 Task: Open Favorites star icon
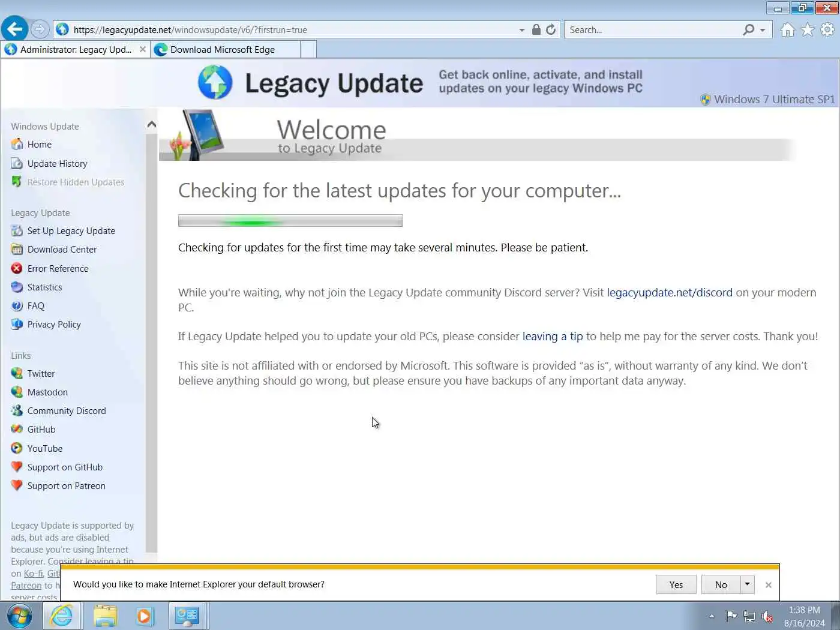pos(808,29)
